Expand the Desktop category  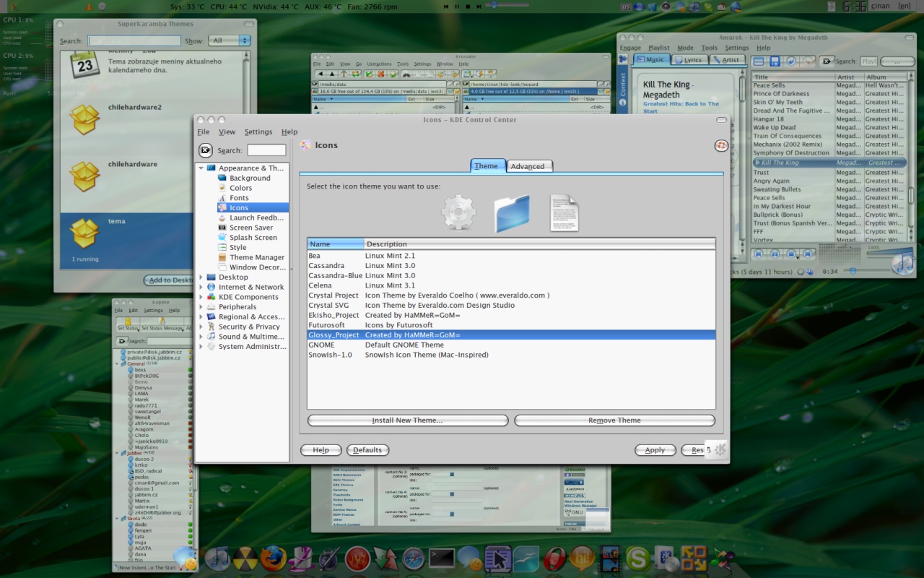(201, 277)
